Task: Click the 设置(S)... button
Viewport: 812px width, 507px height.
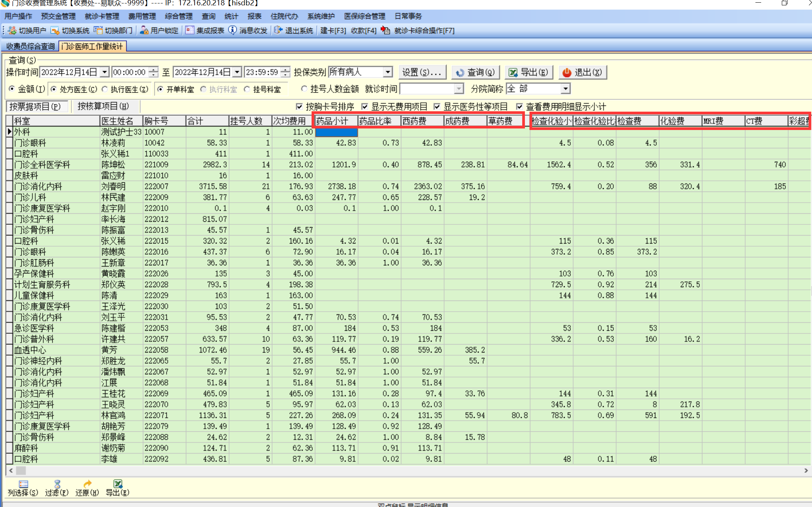Action: [x=422, y=72]
